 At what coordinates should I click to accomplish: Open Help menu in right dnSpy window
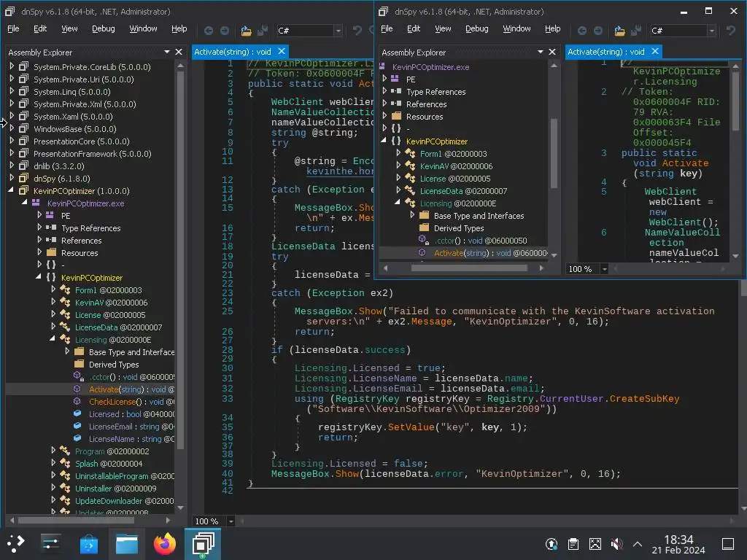coord(553,28)
